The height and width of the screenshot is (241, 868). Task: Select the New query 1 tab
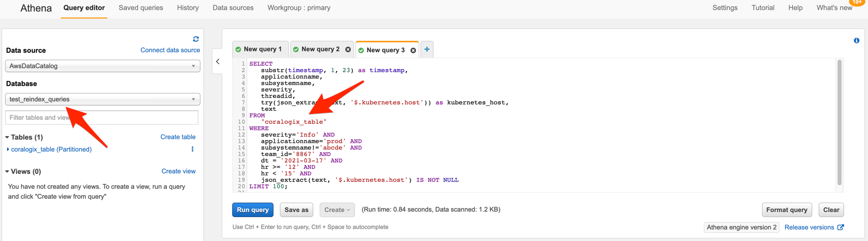click(x=260, y=49)
